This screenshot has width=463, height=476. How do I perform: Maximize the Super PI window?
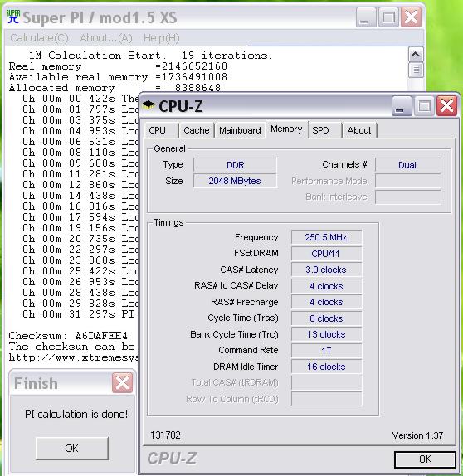pos(388,17)
